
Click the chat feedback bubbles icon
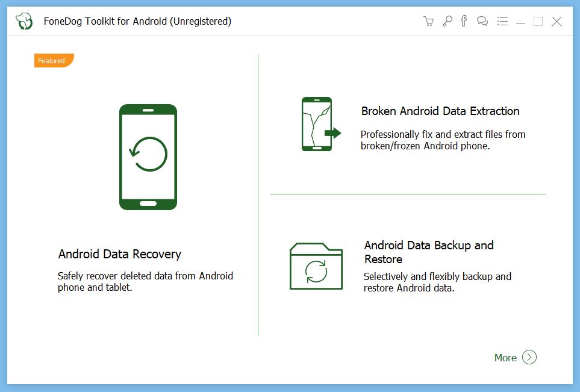tap(482, 22)
